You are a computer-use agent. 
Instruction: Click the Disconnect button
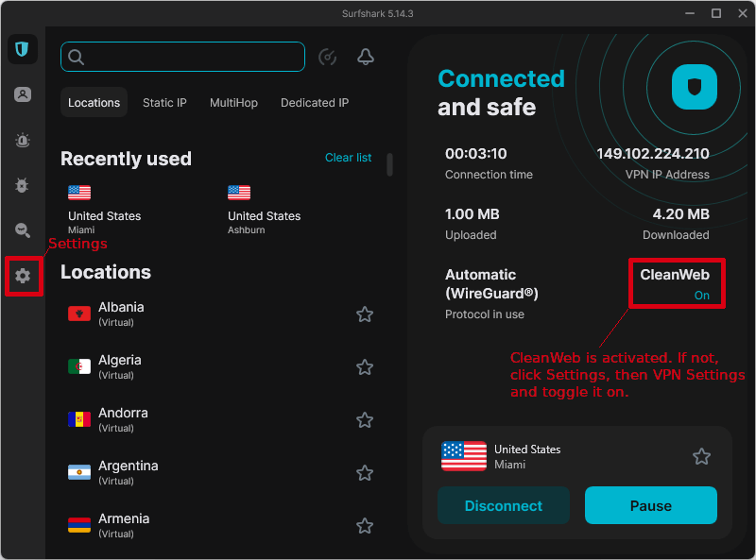coord(504,505)
